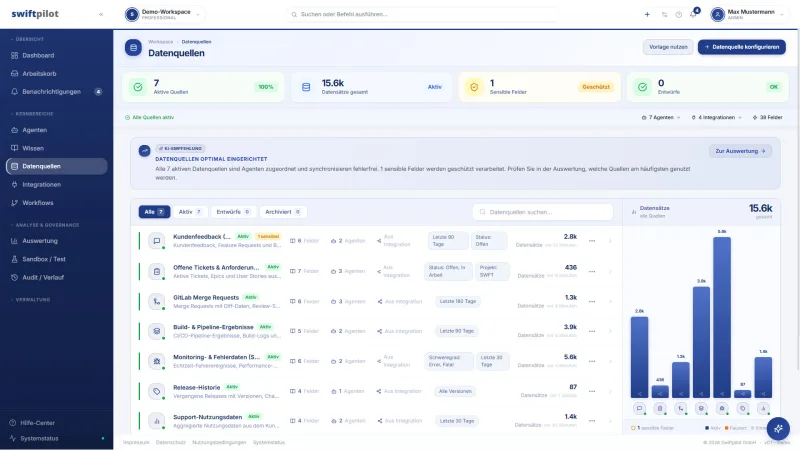Select the Alle 7 filter tab
Viewport: 800px width, 450px height.
click(154, 212)
